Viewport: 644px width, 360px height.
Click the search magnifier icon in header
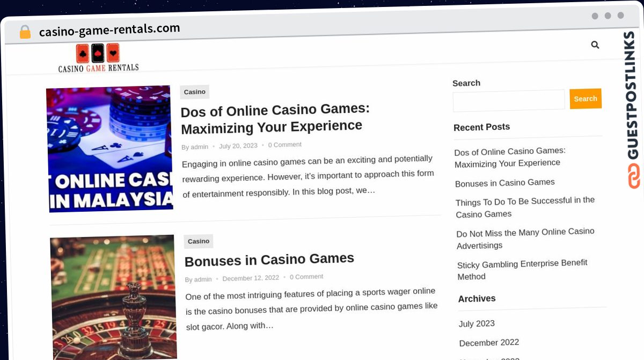coord(595,45)
